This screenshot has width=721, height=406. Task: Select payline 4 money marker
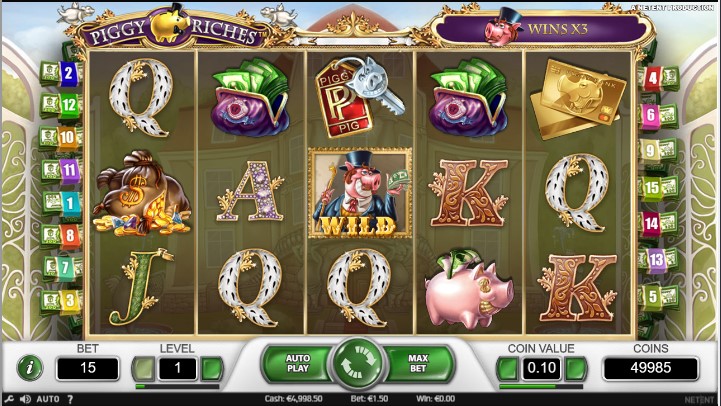click(x=658, y=78)
